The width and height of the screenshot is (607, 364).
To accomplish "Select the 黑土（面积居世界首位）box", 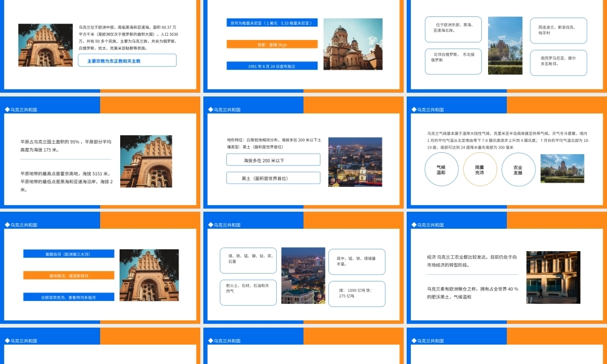I will coord(273,178).
